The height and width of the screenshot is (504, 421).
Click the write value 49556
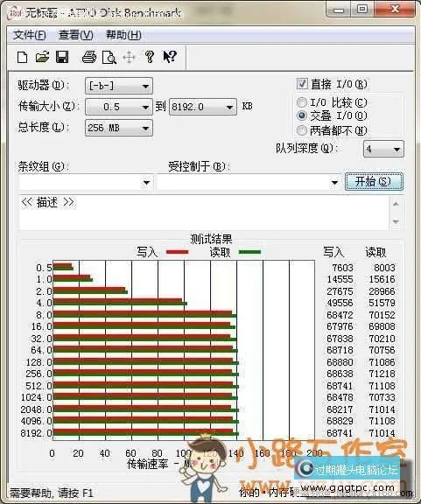tap(340, 303)
